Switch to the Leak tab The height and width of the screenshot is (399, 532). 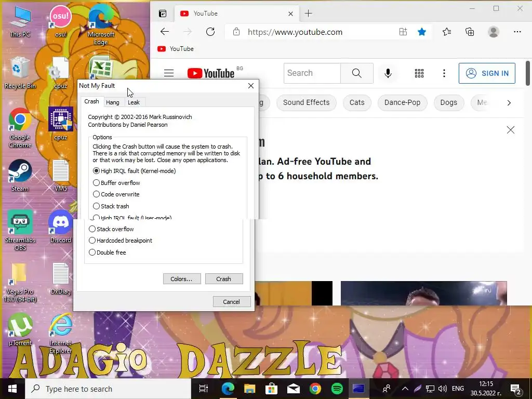(134, 102)
